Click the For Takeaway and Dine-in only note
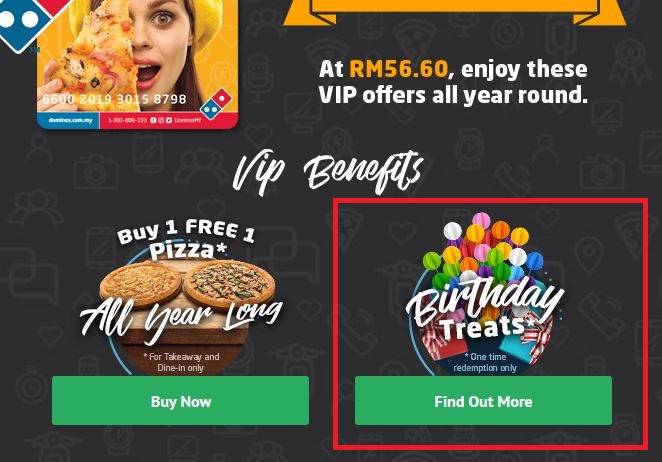Screen dimensions: 662x462 pyautogui.click(x=181, y=362)
